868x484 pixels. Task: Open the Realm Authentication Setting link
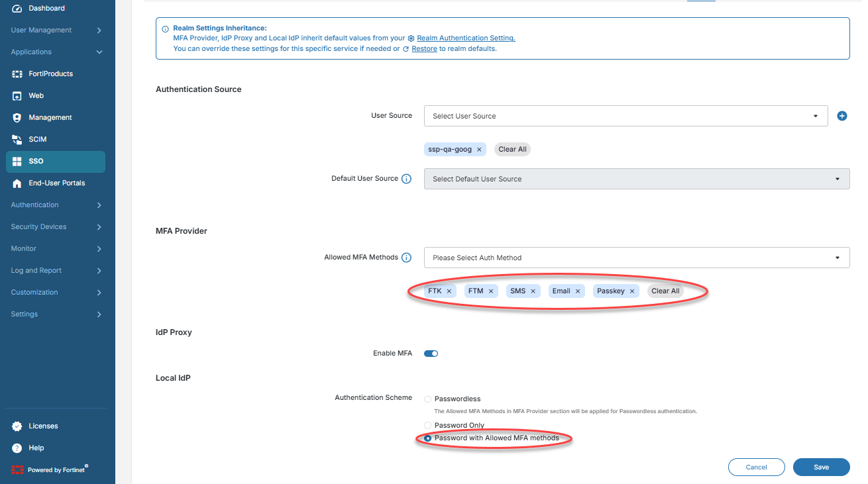click(x=465, y=38)
